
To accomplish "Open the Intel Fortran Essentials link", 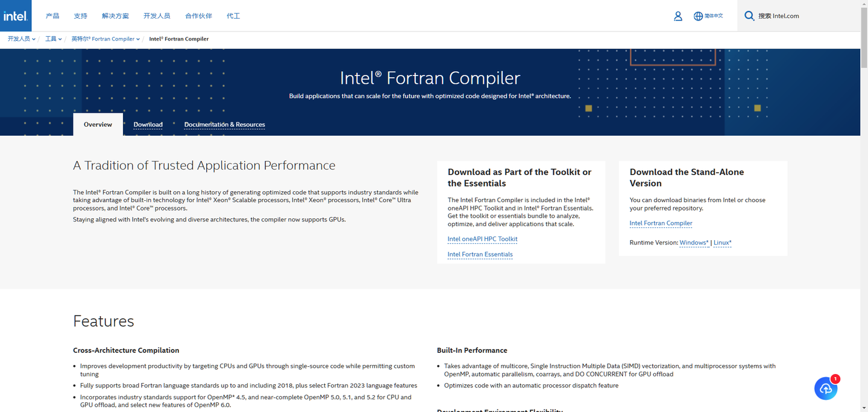I will pyautogui.click(x=480, y=255).
